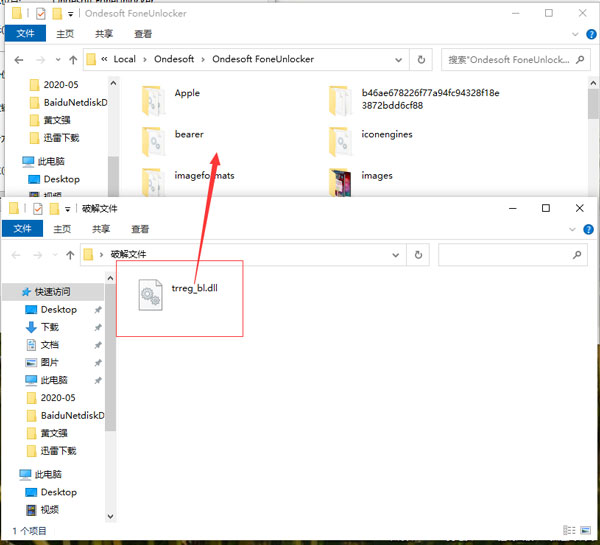Open Help in Ondesoft FoneUnlocker window
Image resolution: width=600 pixels, height=545 pixels.
tap(591, 34)
